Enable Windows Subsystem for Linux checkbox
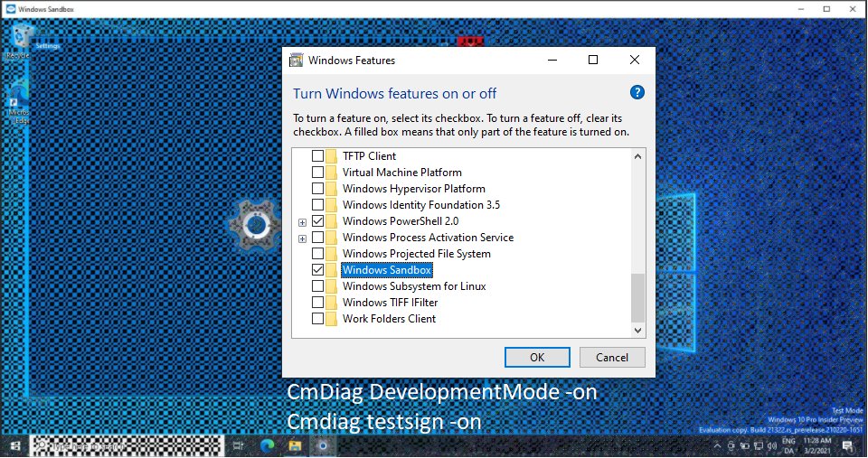 coord(317,286)
